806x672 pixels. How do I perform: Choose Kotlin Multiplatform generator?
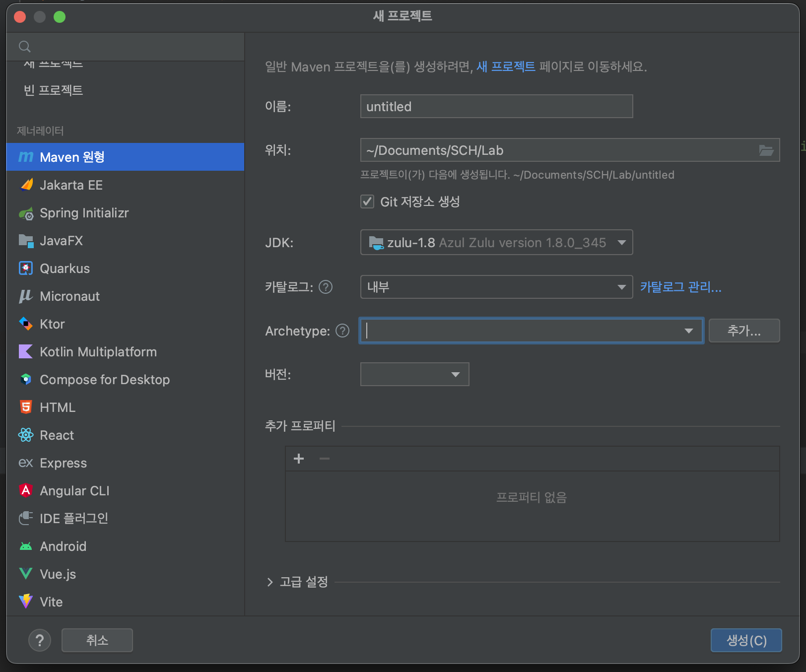125,352
